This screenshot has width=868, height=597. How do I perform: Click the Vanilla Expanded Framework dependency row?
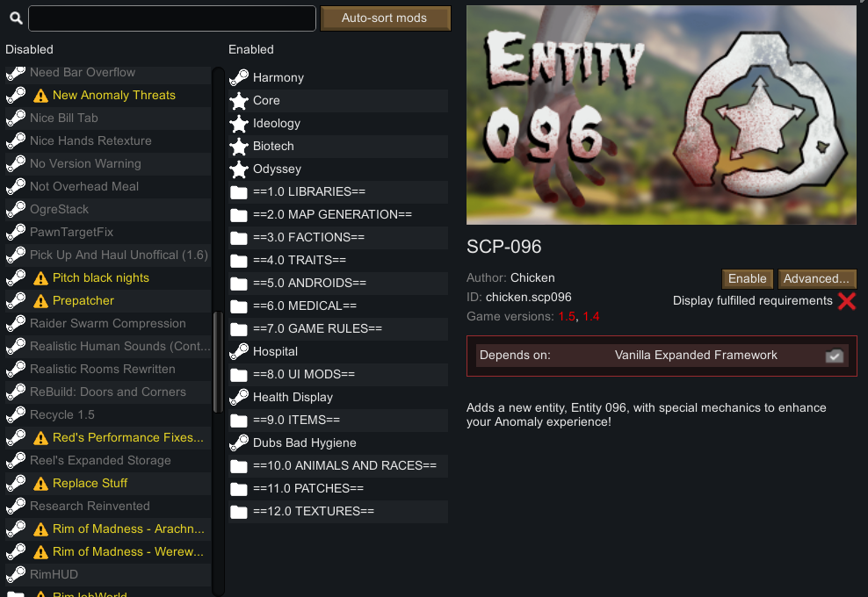[662, 356]
